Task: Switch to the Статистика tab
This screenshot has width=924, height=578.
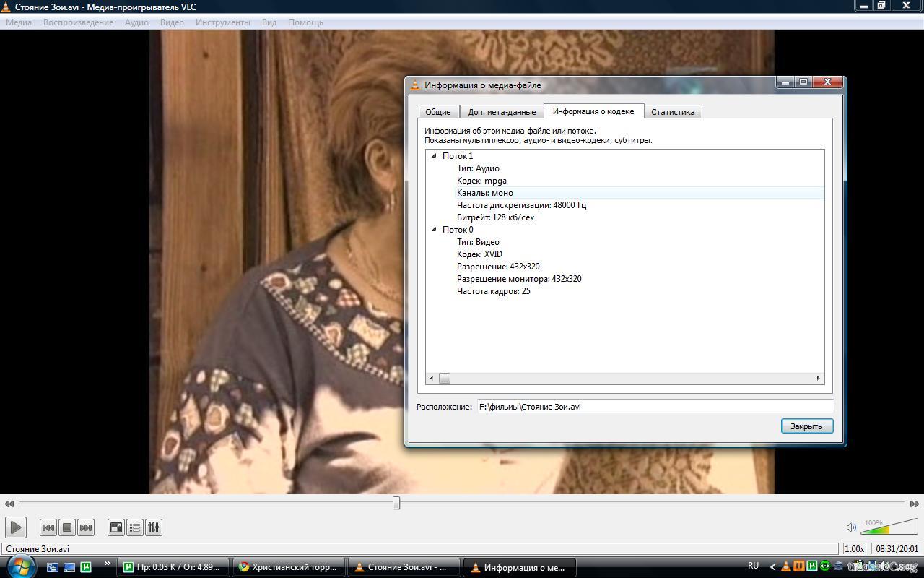Action: click(x=672, y=112)
